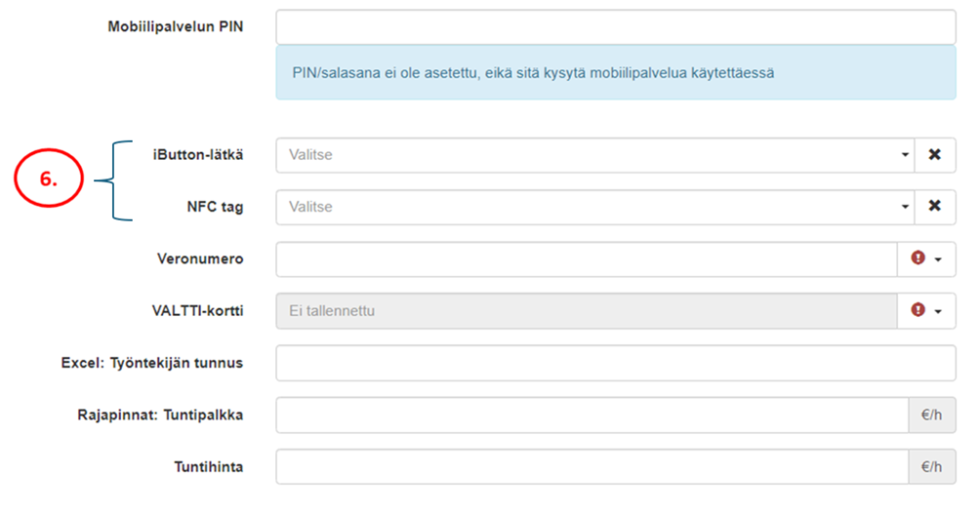Click the blue PIN/salasana info message box
This screenshot has width=980, height=514.
coord(615,73)
